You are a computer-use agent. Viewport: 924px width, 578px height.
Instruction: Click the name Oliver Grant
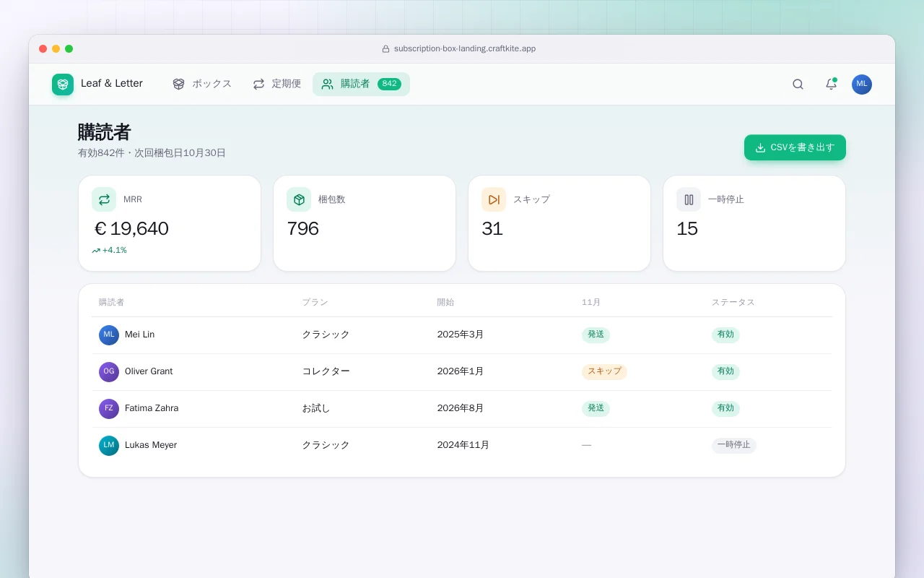click(x=149, y=371)
